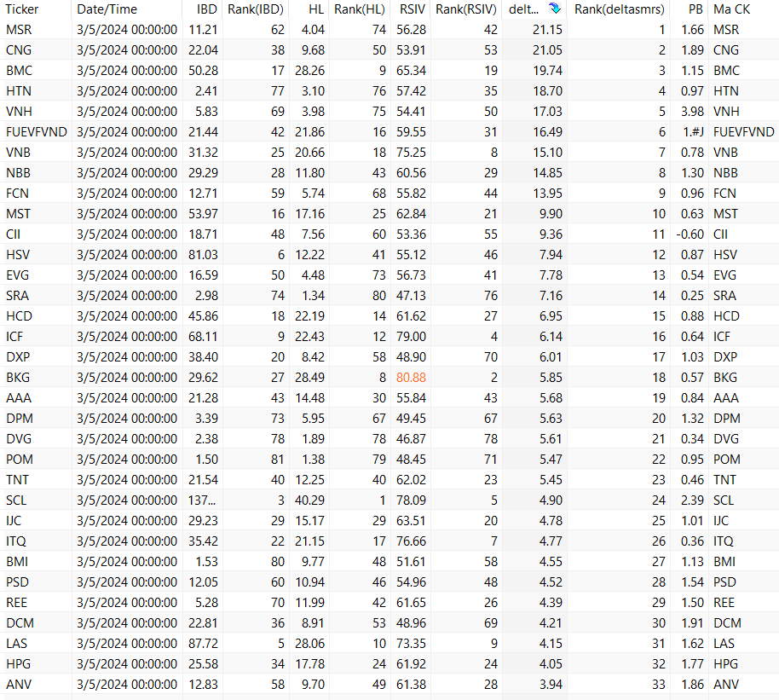The image size is (779, 700).
Task: Select the HCD ticker in first column
Action: 20,315
